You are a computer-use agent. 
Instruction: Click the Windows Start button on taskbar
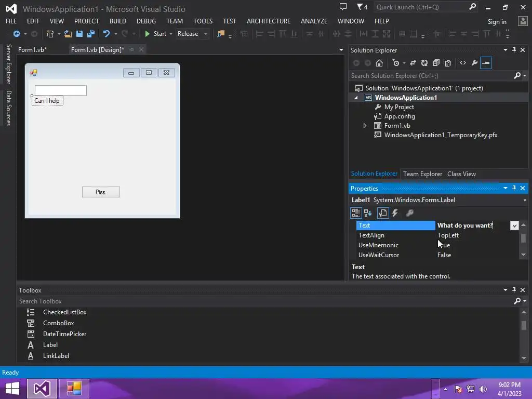12,389
